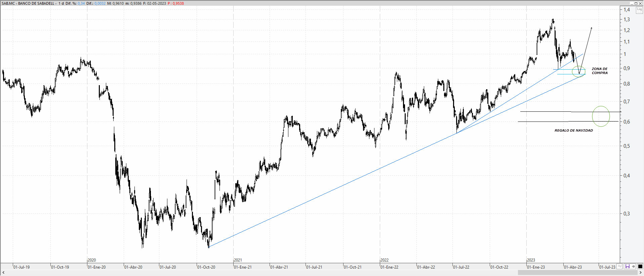Click the 2022 year marker
The width and height of the screenshot is (644, 276).
pyautogui.click(x=384, y=260)
